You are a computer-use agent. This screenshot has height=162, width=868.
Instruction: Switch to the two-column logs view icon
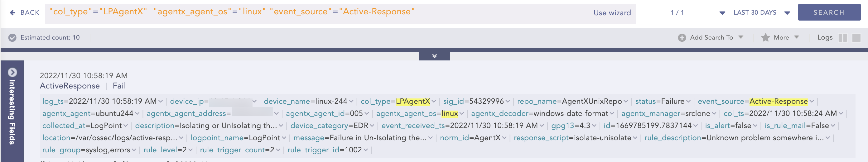[x=842, y=37]
